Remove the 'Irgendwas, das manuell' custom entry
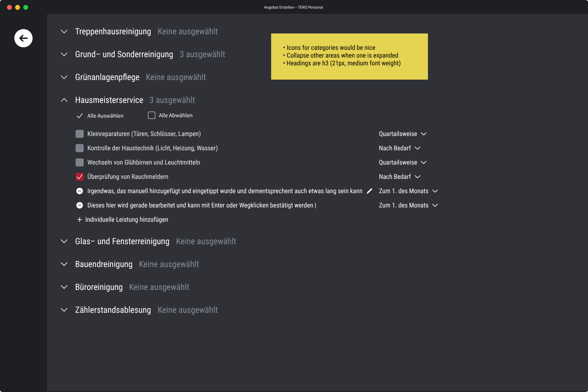 (80, 191)
